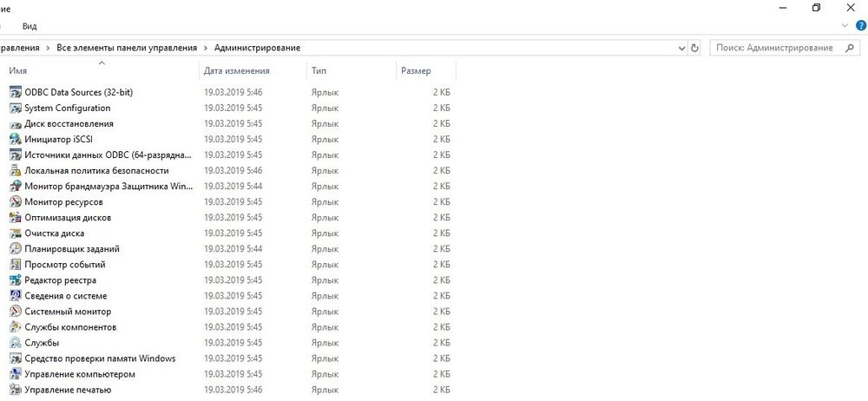Click the date 19.03.2019 5:44 for Планировщик заданий
The width and height of the screenshot is (868, 401).
point(233,249)
